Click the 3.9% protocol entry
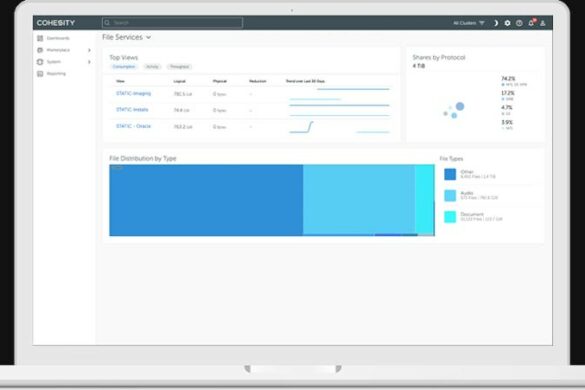The image size is (585, 390). pyautogui.click(x=507, y=125)
